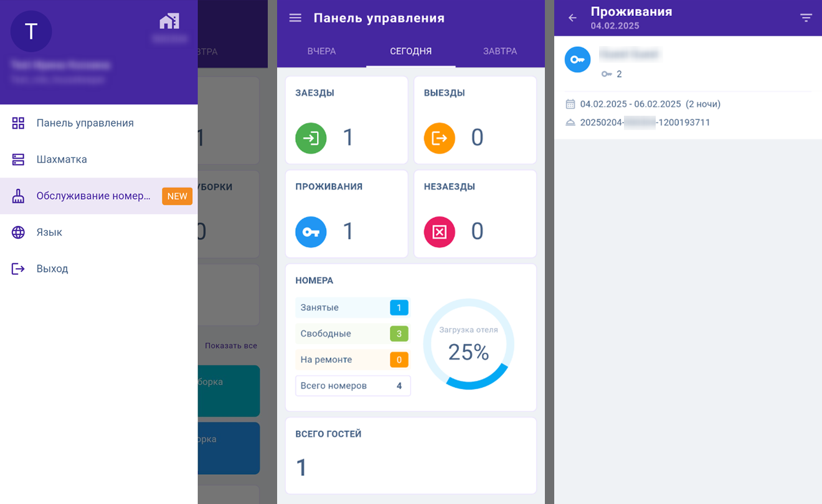Screen dimensions: 822x504
Task: Click the logout arrow icon
Action: 18,269
